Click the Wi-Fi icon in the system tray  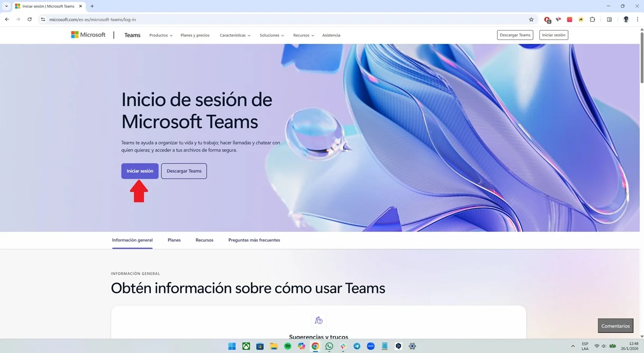tap(596, 346)
